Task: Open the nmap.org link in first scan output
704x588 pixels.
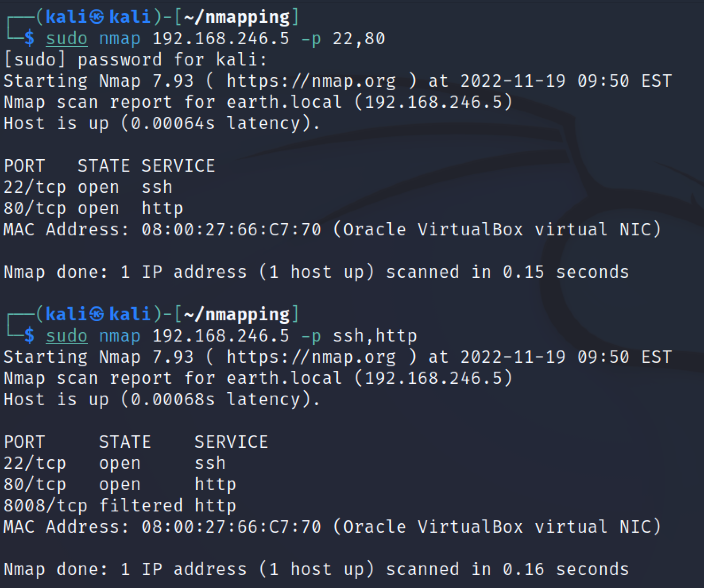Action: 311,81
